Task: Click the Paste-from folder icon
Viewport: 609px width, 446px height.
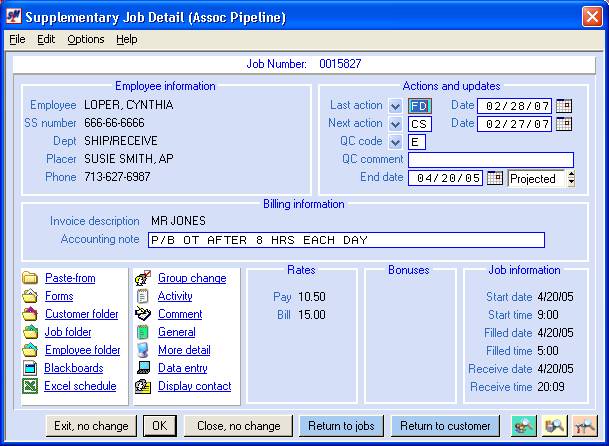Action: 30,278
